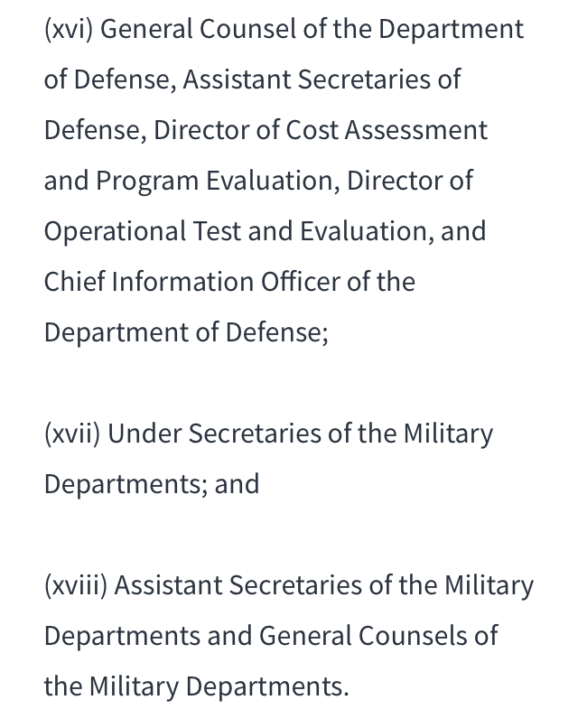
Task: Click "Departments and General Counsels of" line
Action: pyautogui.click(x=271, y=636)
